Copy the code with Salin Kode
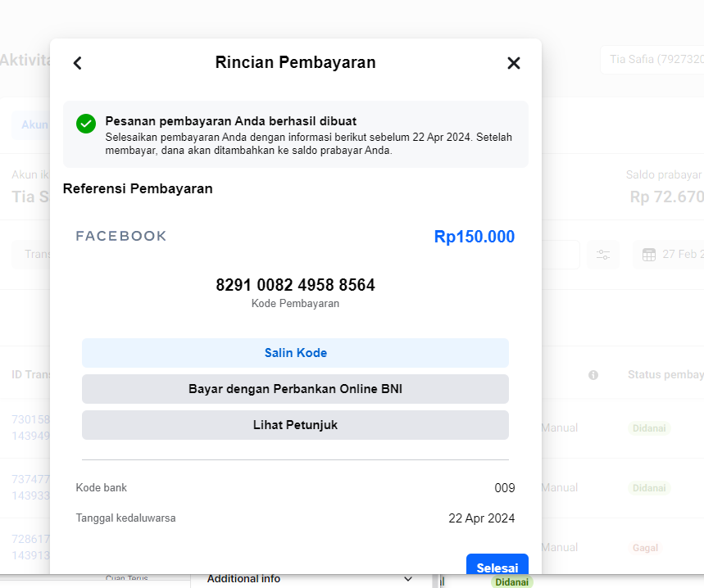Image resolution: width=704 pixels, height=588 pixels. click(295, 353)
